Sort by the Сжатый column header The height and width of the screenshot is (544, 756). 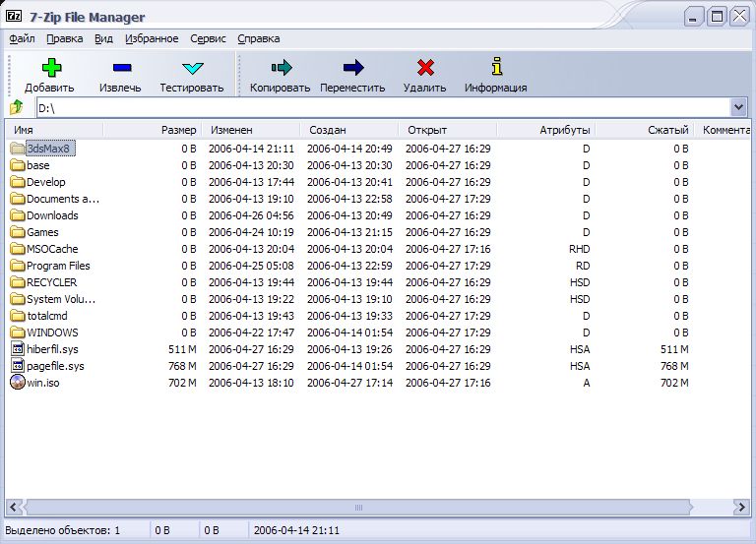click(645, 130)
